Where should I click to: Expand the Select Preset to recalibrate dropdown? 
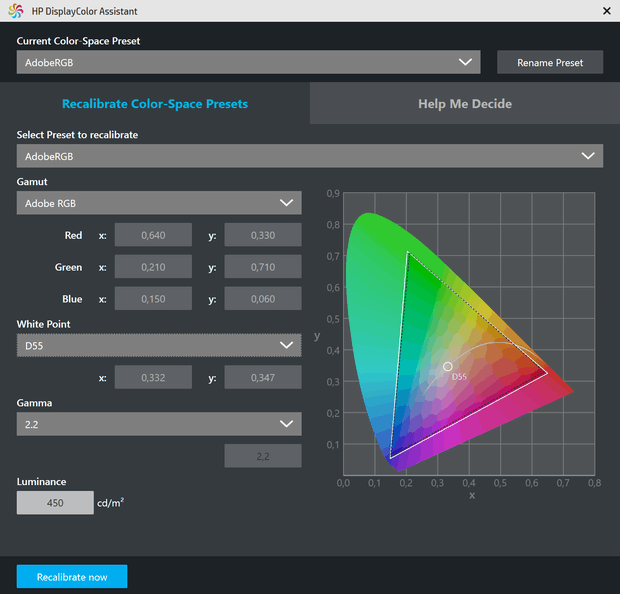[x=310, y=156]
